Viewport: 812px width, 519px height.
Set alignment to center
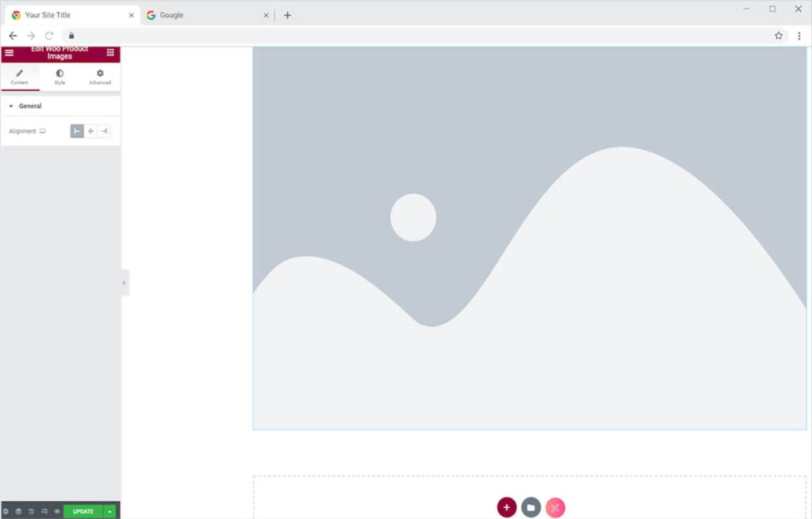point(90,132)
